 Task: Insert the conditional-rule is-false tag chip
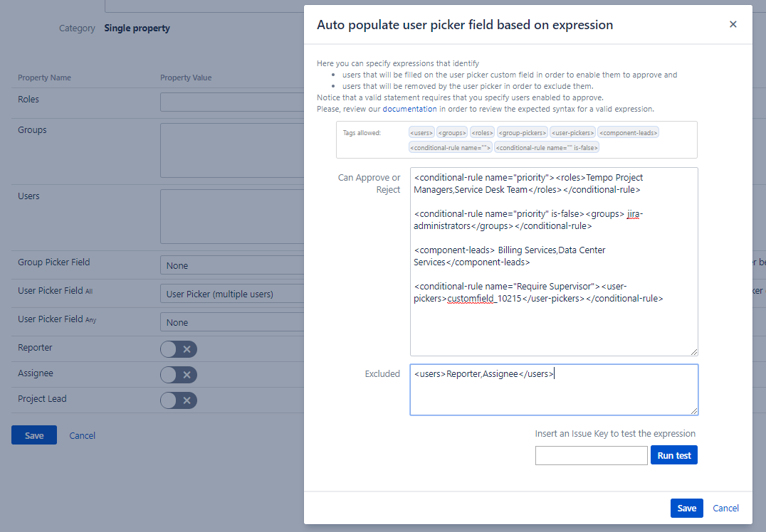[547, 147]
